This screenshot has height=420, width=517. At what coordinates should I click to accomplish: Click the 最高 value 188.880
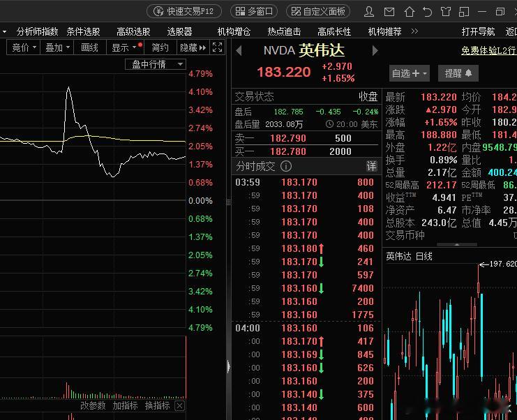click(x=439, y=135)
